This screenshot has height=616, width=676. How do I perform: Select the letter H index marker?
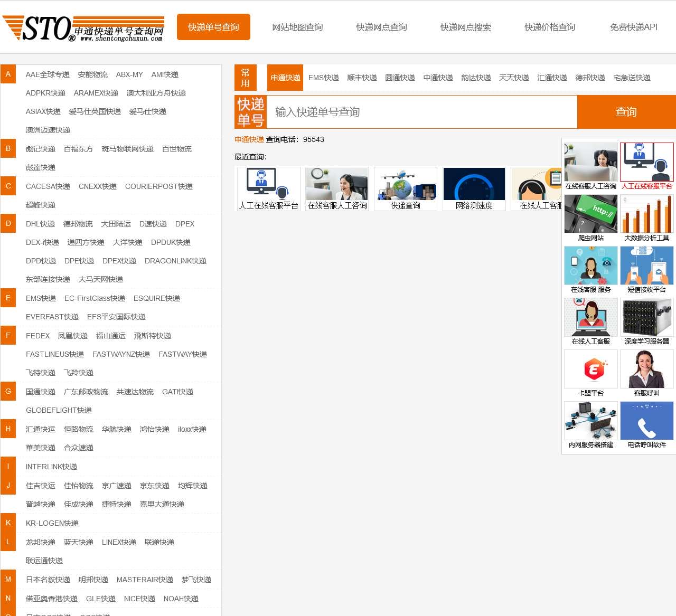click(8, 429)
